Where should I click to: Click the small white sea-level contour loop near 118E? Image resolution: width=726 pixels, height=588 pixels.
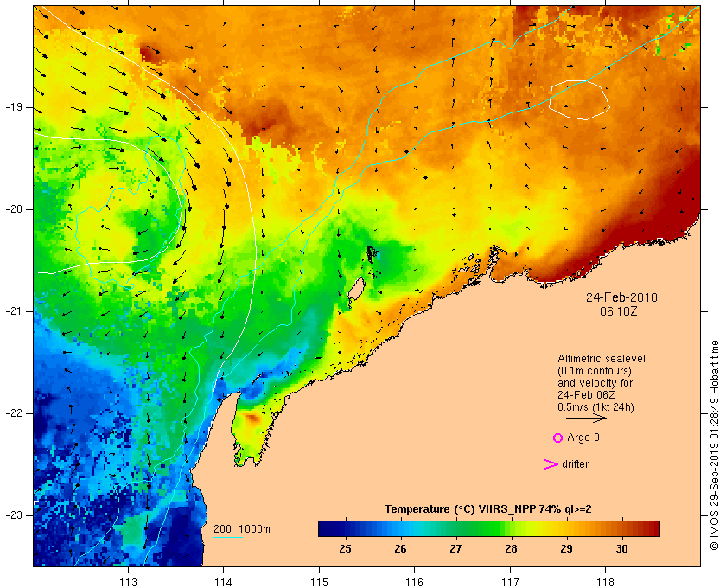[x=579, y=100]
